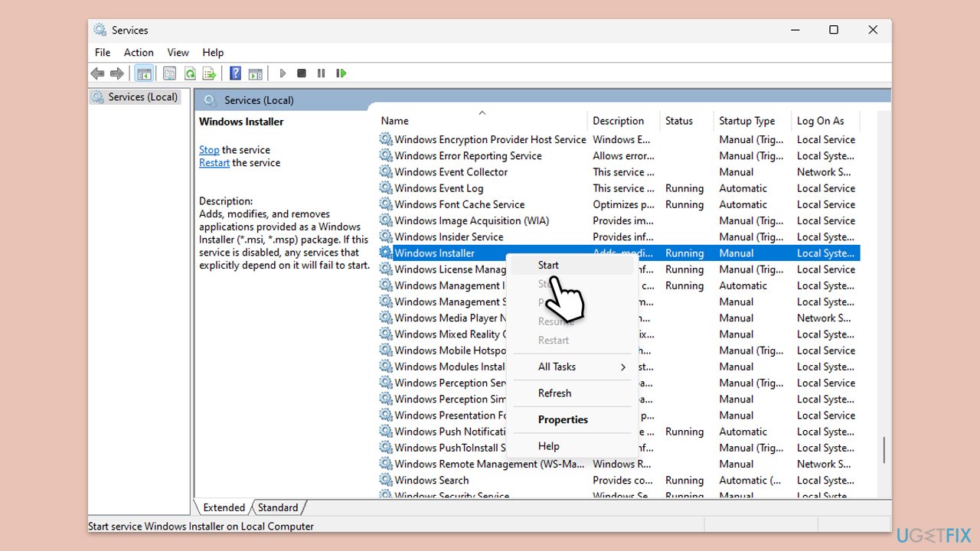Click magnifier icon in Services (Local) header
980x551 pixels.
tap(210, 100)
